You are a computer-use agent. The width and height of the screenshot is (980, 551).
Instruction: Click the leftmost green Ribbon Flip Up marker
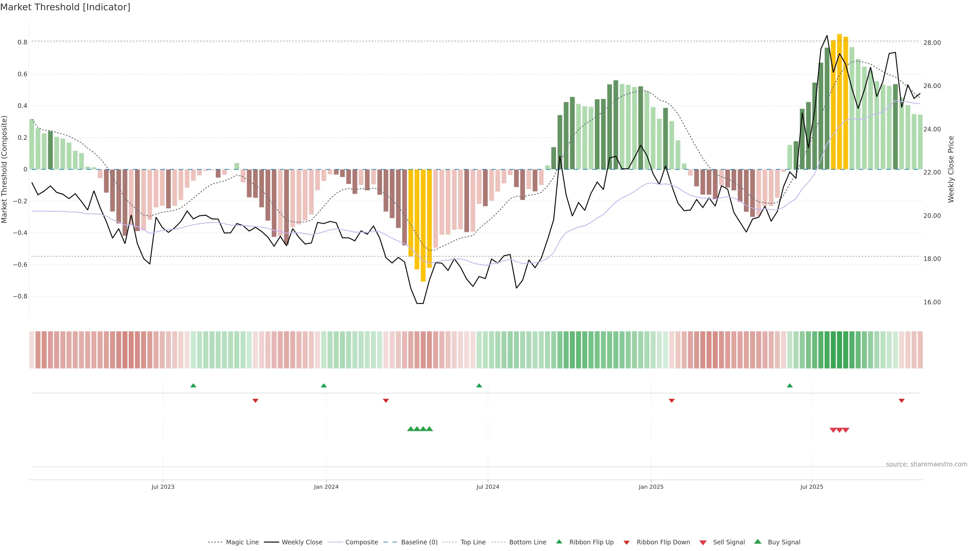tap(193, 386)
